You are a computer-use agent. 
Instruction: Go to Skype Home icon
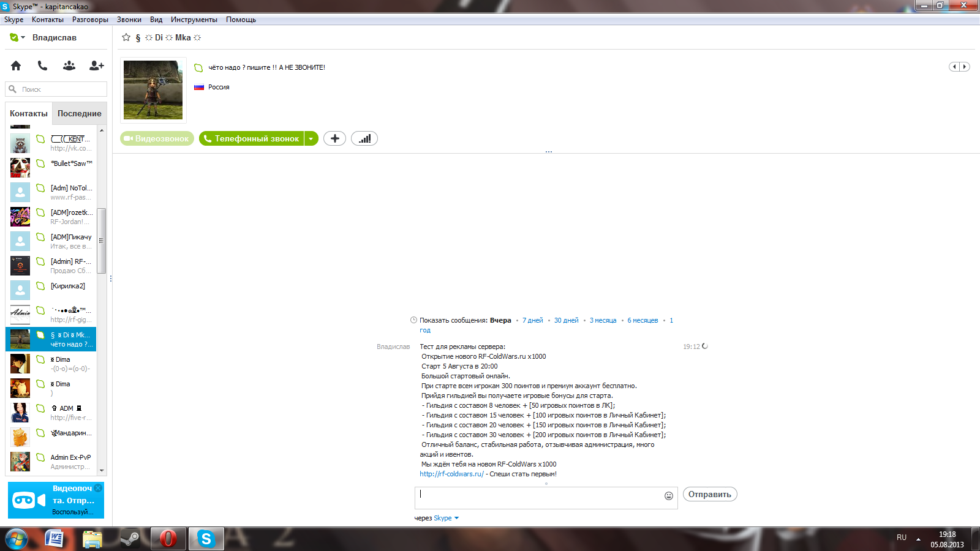pos(16,66)
